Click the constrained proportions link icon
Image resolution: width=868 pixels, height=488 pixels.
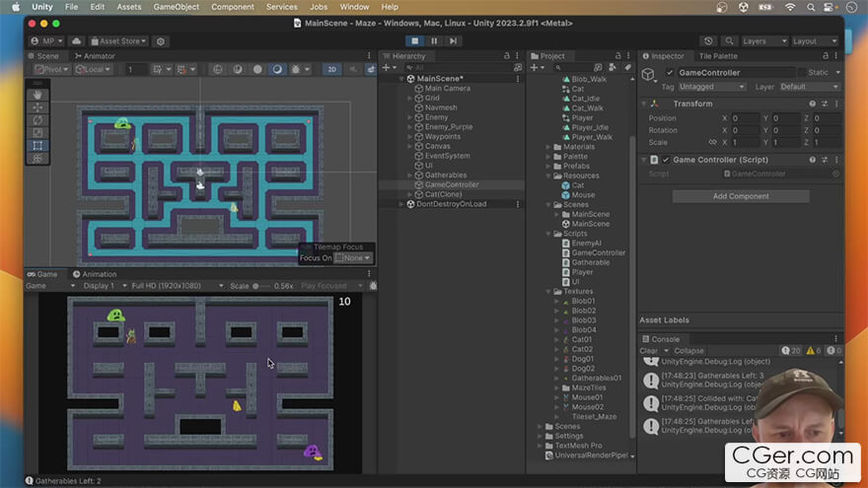click(712, 142)
